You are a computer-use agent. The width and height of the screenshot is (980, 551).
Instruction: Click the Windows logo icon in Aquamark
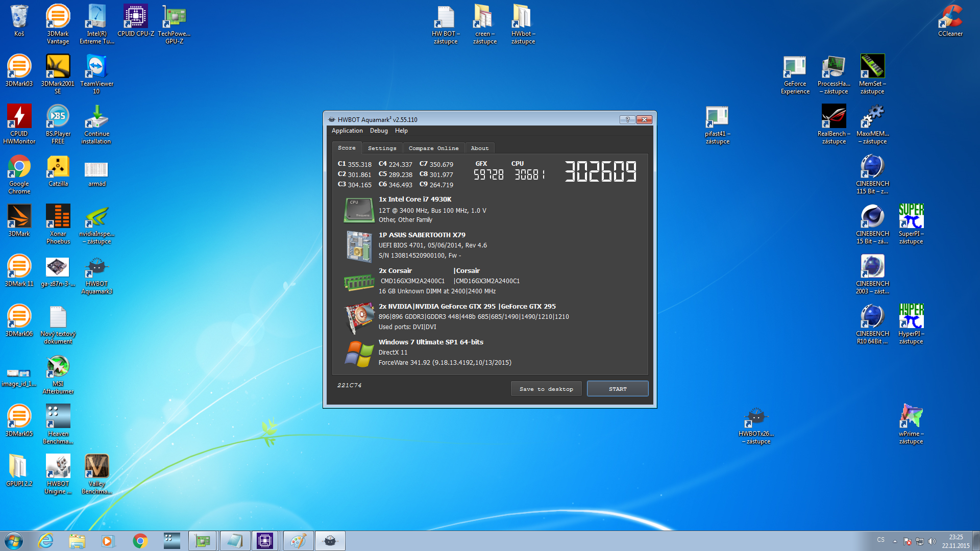click(x=359, y=354)
